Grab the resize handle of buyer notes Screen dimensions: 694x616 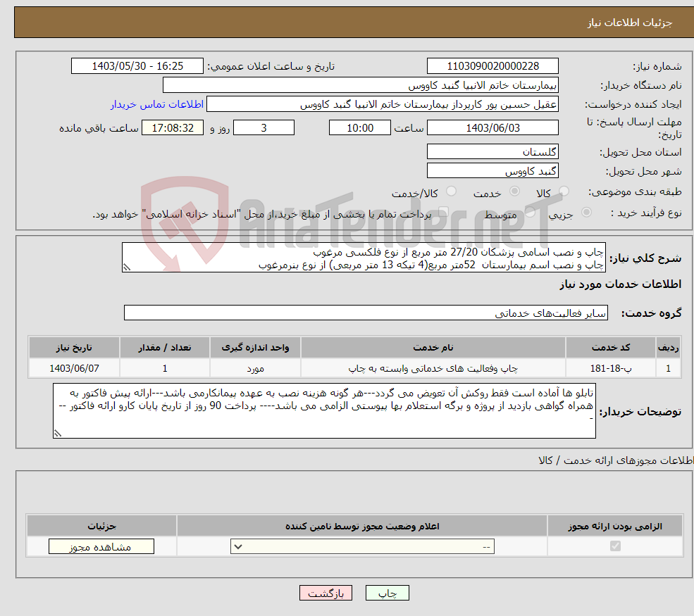[x=58, y=434]
